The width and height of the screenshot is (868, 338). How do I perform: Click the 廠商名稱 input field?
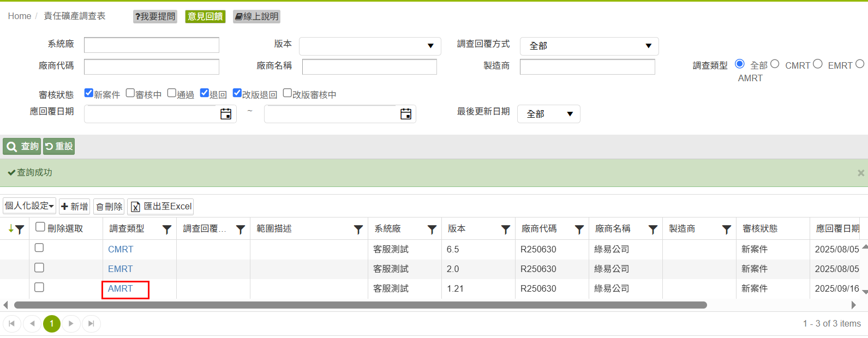369,67
